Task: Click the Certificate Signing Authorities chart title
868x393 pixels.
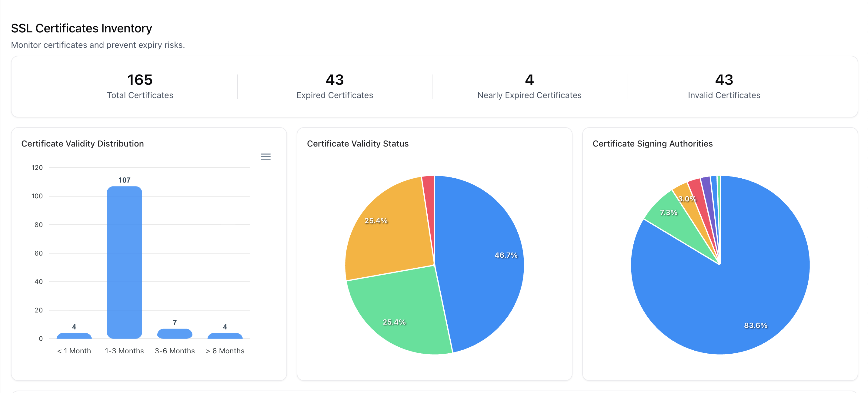Action: pos(652,144)
